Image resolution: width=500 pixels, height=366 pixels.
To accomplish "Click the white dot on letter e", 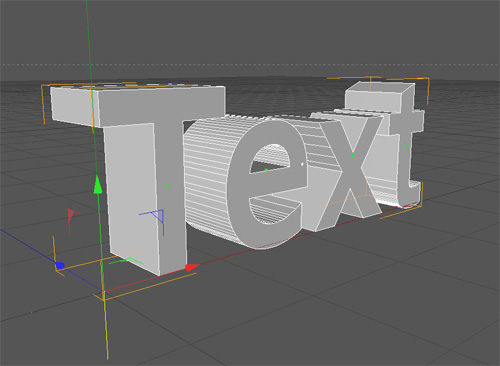I will (x=302, y=164).
